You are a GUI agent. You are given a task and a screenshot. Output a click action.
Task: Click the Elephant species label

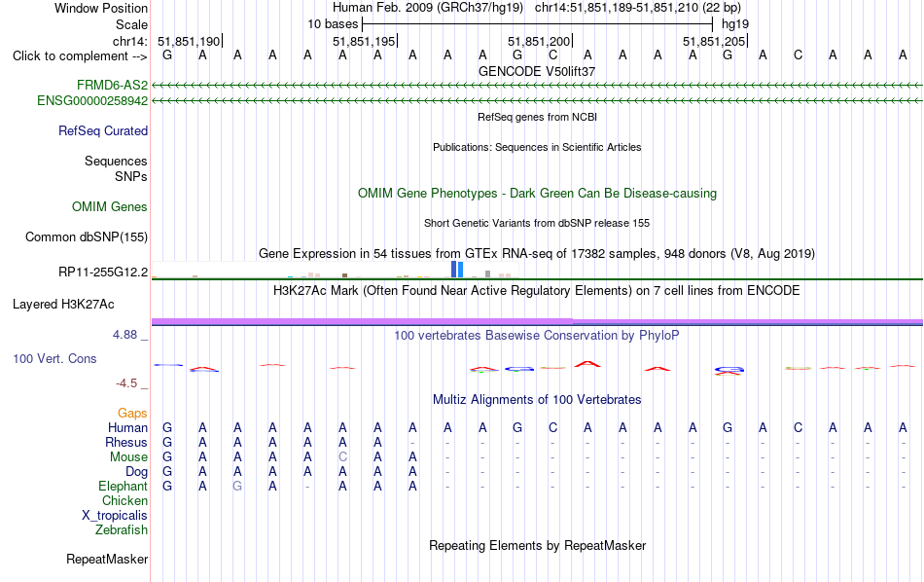[124, 487]
